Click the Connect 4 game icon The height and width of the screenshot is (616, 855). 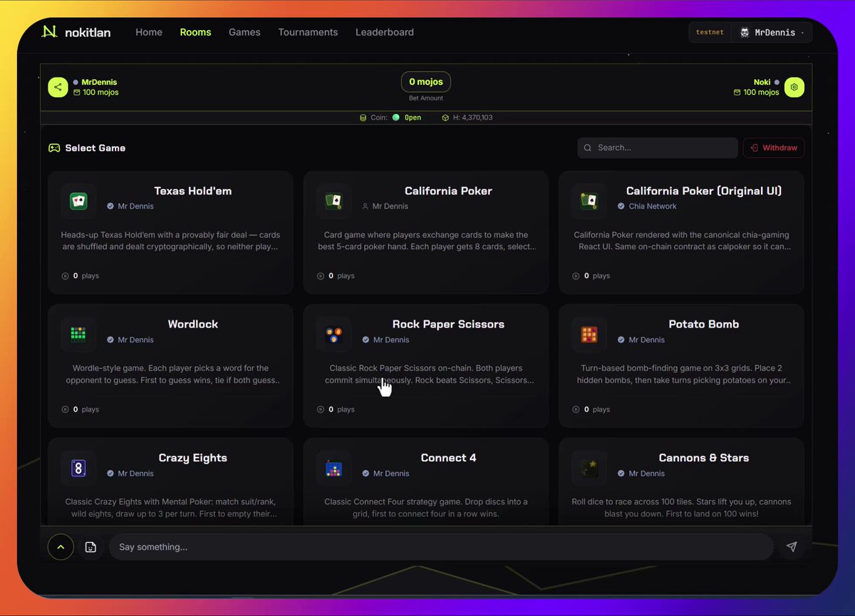click(x=333, y=468)
